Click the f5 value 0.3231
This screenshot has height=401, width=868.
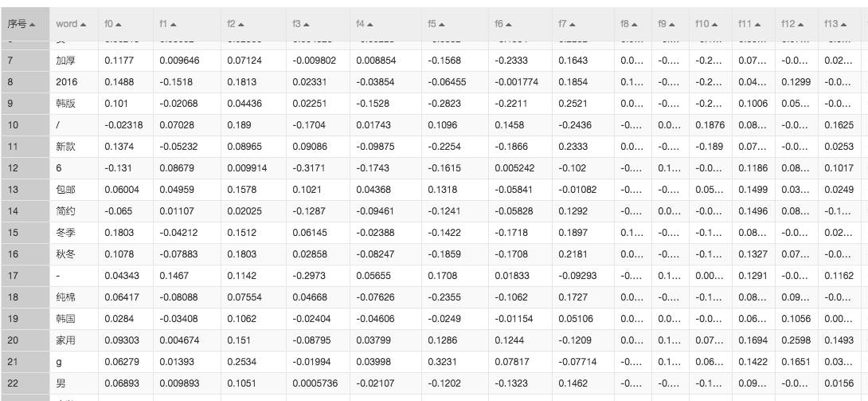[440, 362]
